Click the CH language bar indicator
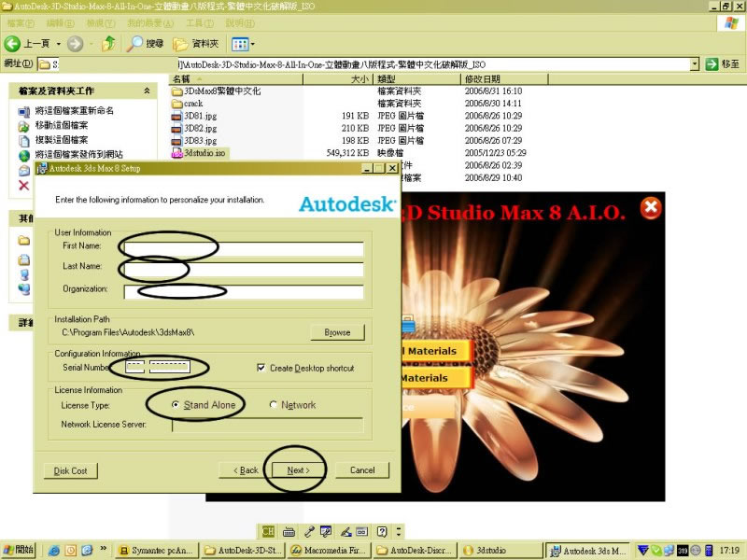This screenshot has width=747, height=560. 268,530
